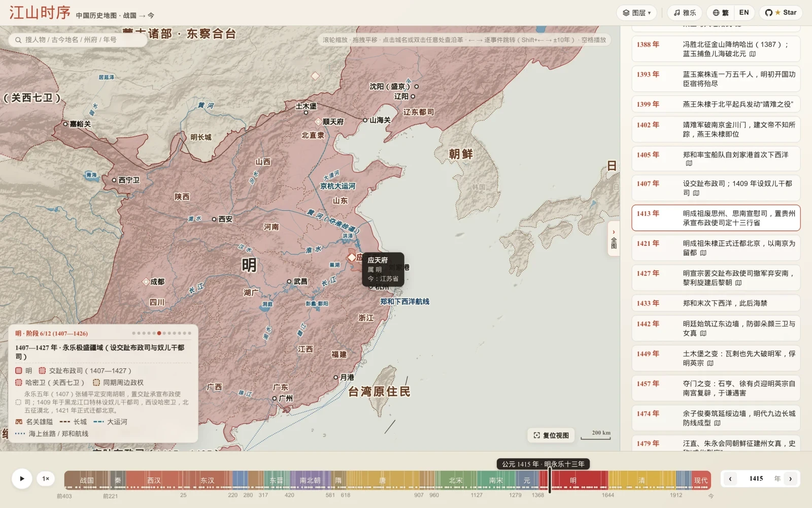Open the map icon in the 1388 年 event
Screen dimensions: 812x508
753,54
